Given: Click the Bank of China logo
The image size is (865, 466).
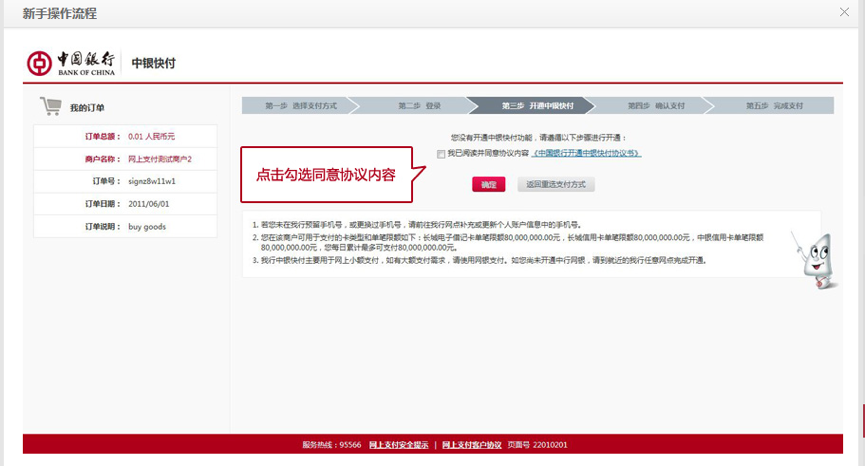Looking at the screenshot, I should pos(71,63).
